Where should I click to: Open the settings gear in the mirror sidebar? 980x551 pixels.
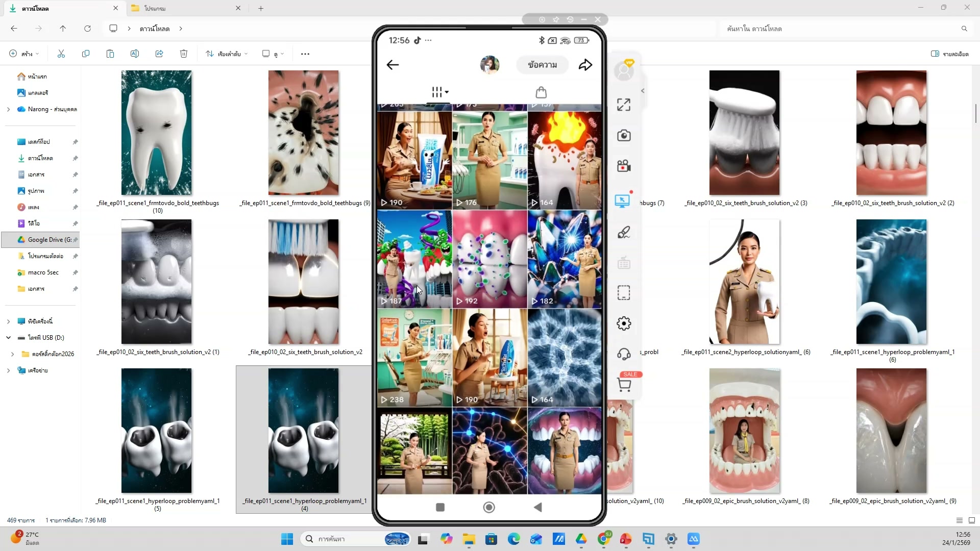click(x=624, y=323)
